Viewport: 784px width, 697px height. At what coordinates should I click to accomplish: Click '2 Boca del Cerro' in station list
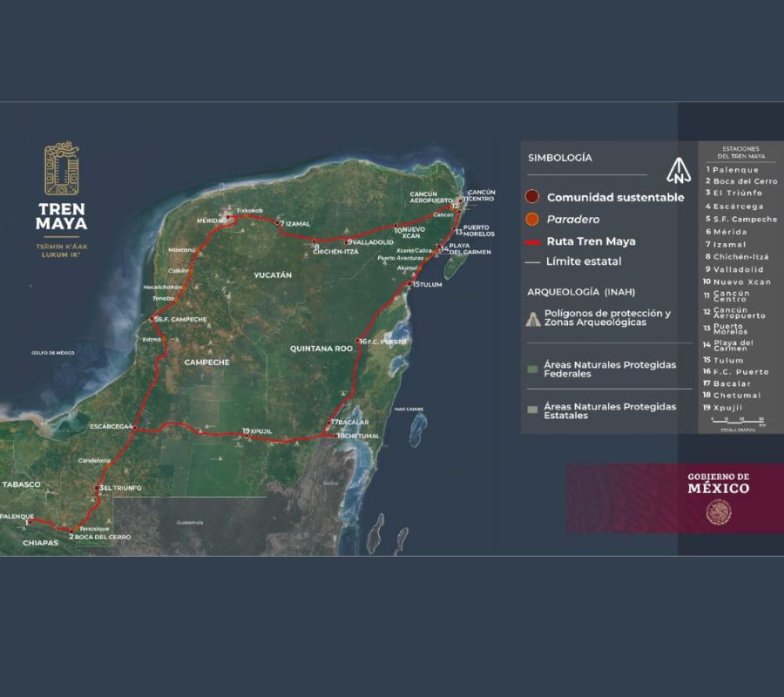(x=741, y=181)
